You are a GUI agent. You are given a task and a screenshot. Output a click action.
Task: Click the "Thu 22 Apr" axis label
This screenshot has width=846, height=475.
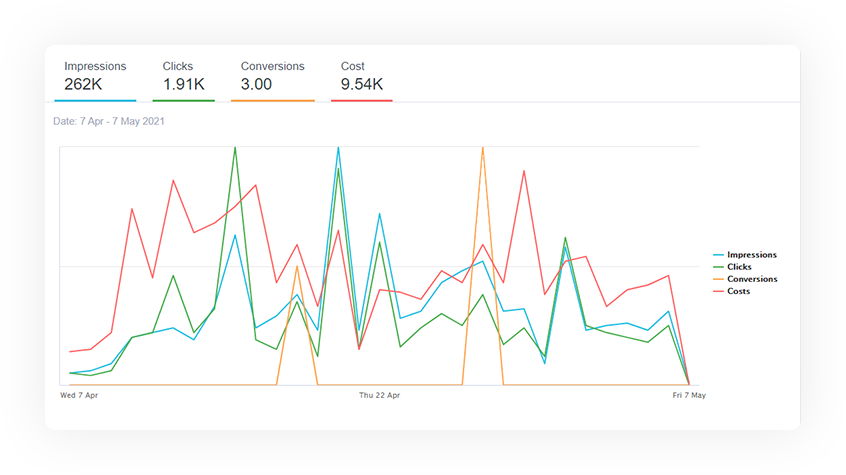[380, 395]
